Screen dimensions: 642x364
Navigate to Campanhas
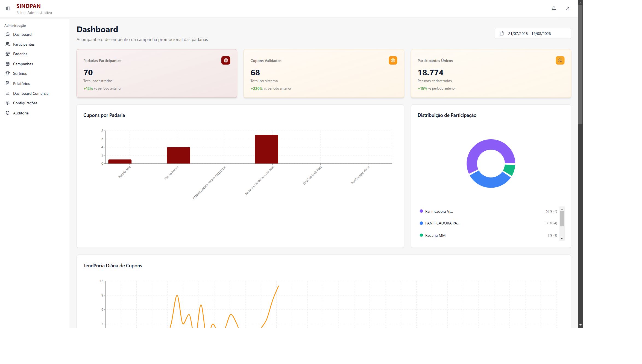pyautogui.click(x=35, y=64)
